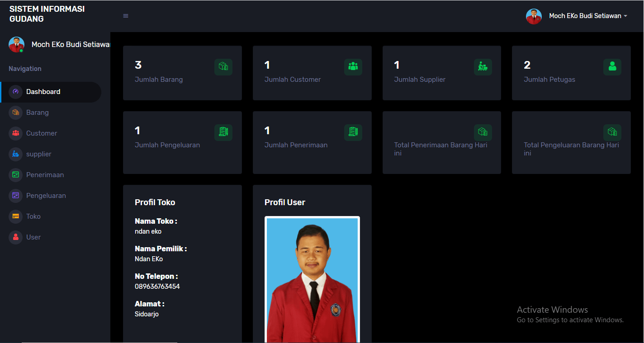
Task: Click the store name value ndan eko
Action: (148, 231)
